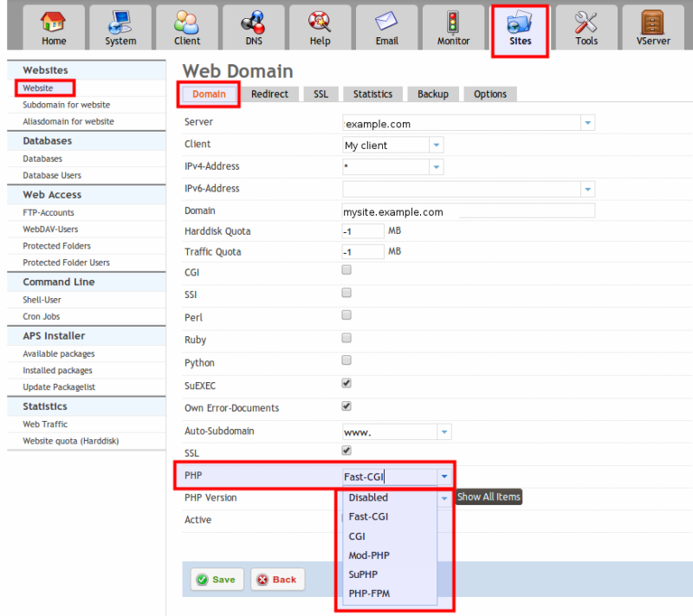Enable the CGI checkbox
The image size is (693, 616).
(346, 270)
